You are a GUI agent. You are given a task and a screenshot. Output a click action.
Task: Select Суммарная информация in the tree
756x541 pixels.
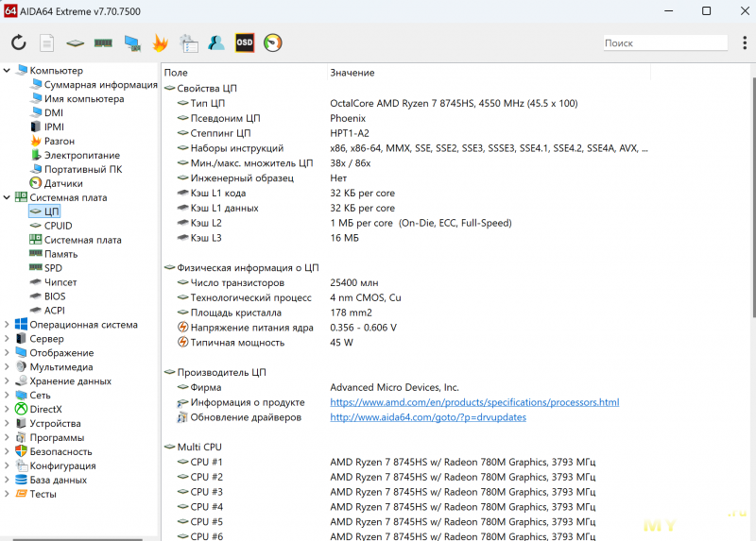pos(101,85)
